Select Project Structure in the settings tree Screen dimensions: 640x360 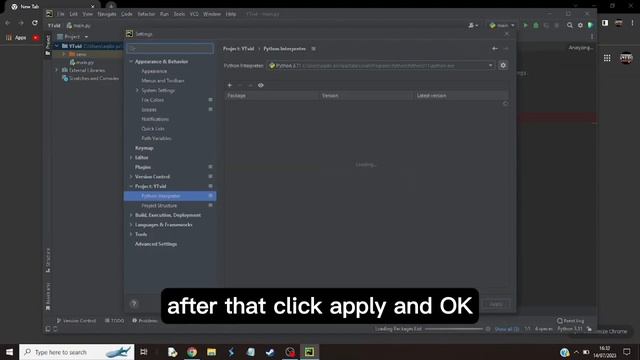pyautogui.click(x=159, y=206)
